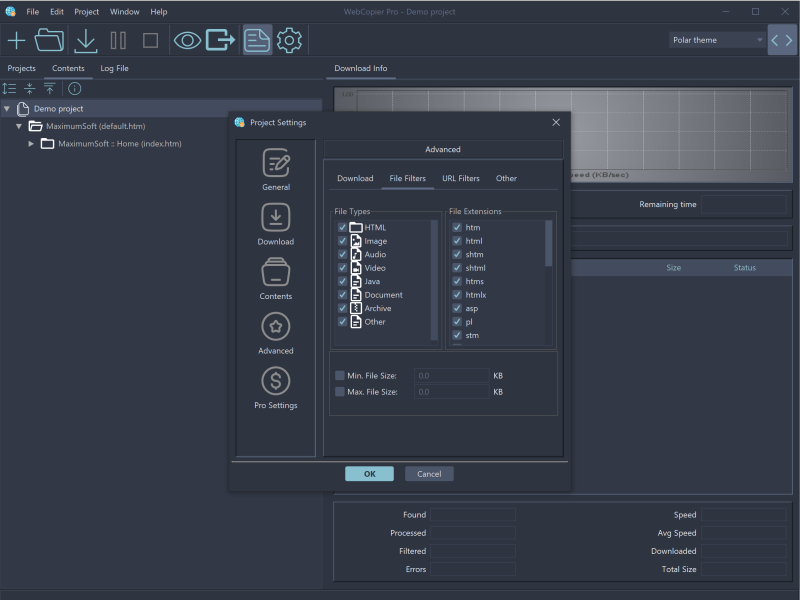Select the Advanced settings category
Screen dimensions: 800x600
[276, 333]
